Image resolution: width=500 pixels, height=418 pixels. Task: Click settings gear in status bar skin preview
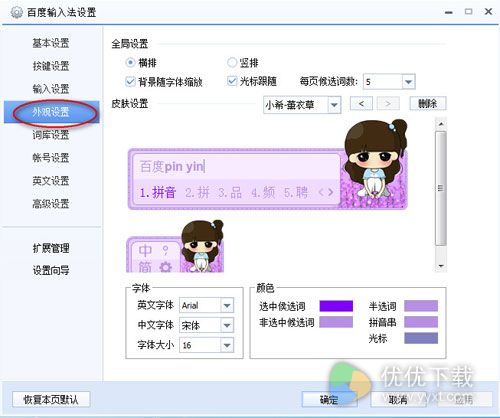(166, 267)
